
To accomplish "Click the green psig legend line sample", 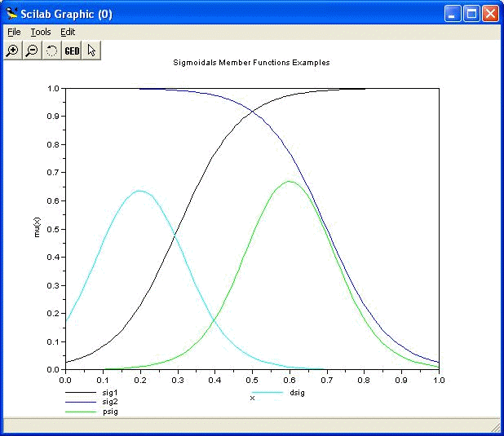I will pyautogui.click(x=81, y=412).
